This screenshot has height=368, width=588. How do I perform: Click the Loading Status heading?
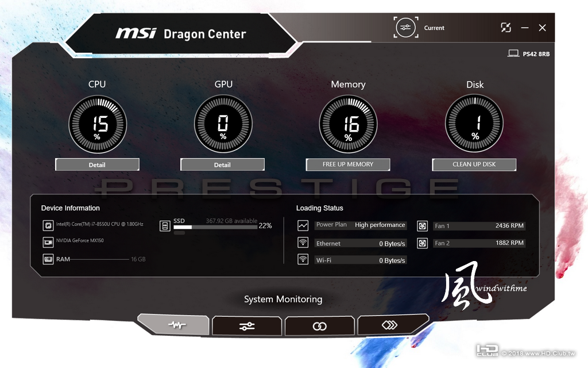point(319,208)
